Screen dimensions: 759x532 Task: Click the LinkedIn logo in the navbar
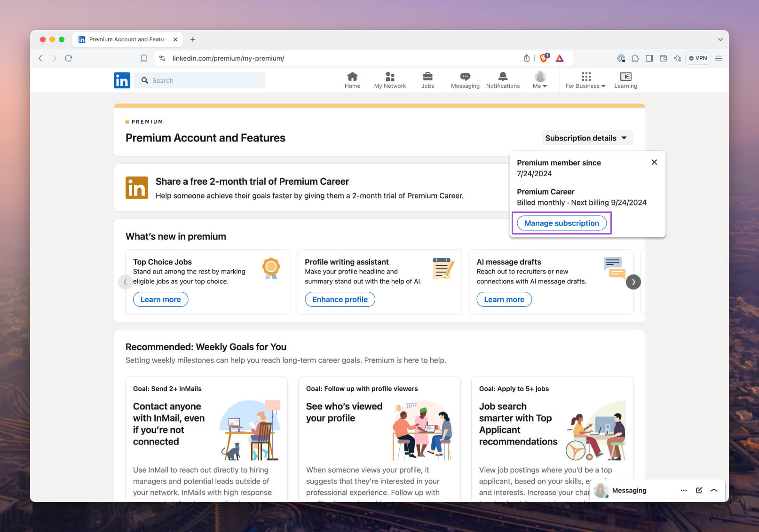[122, 80]
